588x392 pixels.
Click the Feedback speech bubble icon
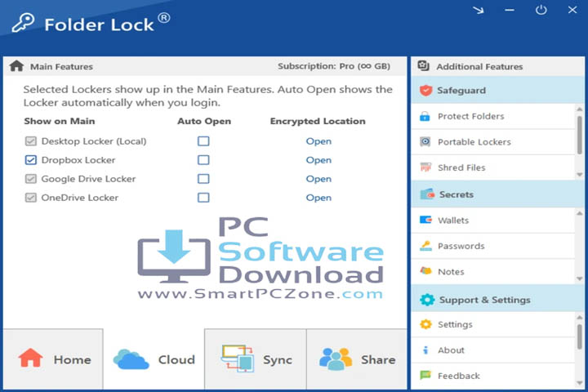pyautogui.click(x=425, y=375)
